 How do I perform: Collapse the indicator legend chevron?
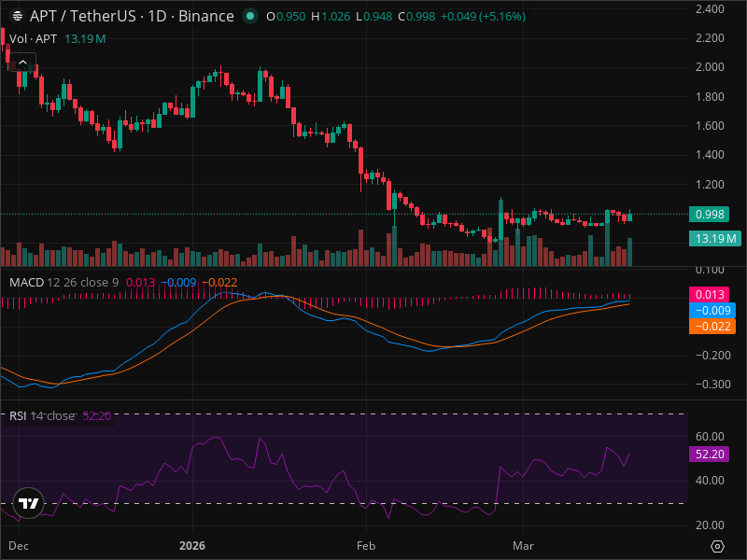pos(22,62)
